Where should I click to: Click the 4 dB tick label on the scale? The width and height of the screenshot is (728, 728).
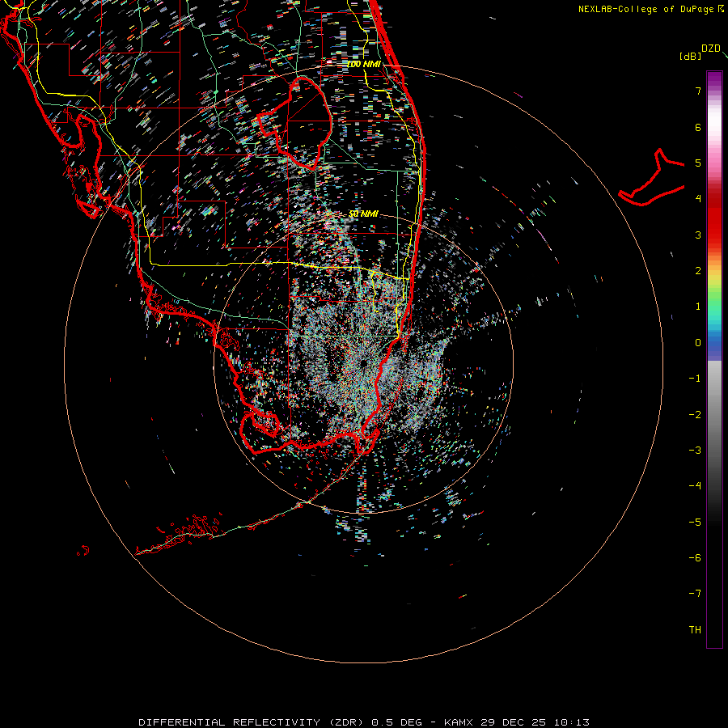tap(698, 199)
